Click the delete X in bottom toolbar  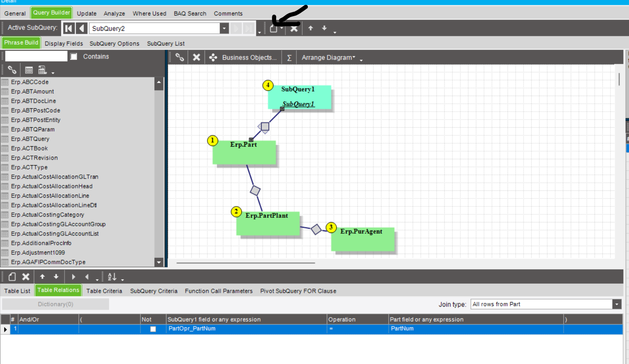point(26,277)
